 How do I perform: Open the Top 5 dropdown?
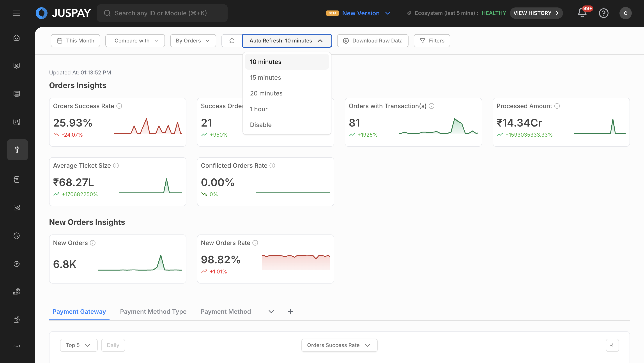point(78,345)
